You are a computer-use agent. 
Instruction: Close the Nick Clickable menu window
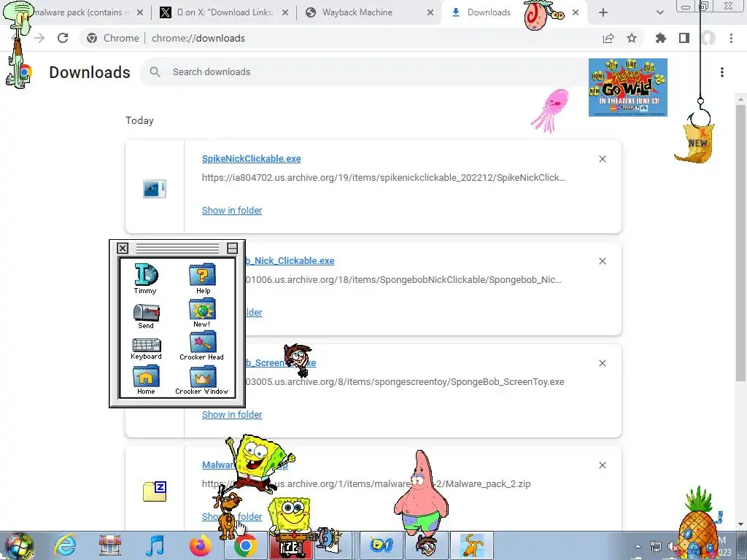123,248
